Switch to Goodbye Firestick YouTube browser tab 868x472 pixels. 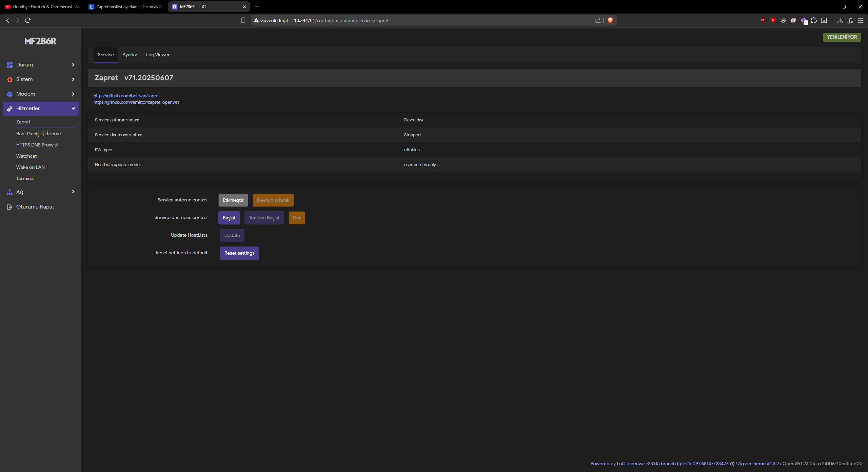click(42, 7)
